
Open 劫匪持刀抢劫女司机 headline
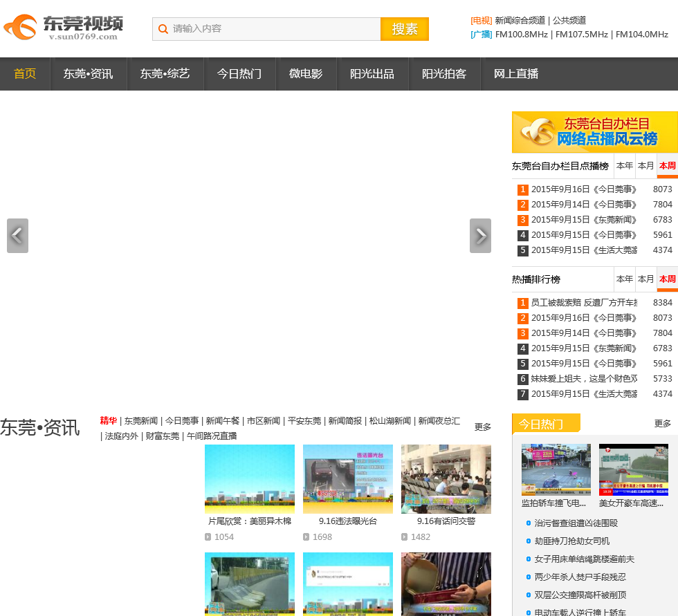pos(572,541)
